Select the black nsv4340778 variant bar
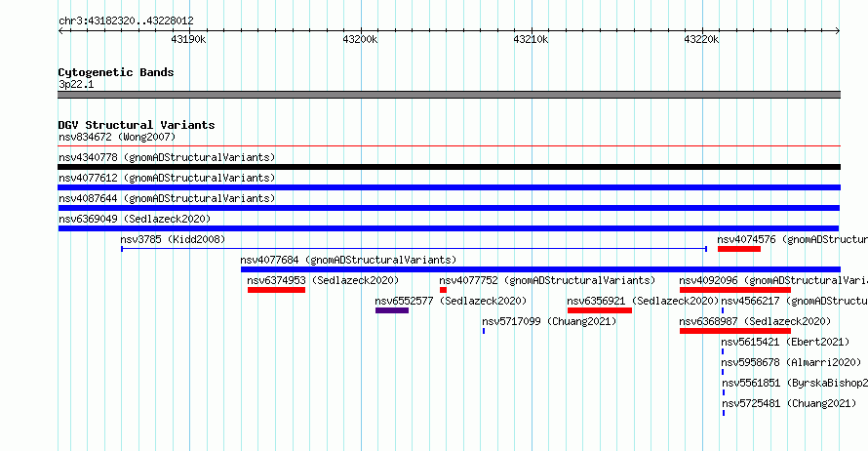The width and height of the screenshot is (868, 451). [x=449, y=167]
